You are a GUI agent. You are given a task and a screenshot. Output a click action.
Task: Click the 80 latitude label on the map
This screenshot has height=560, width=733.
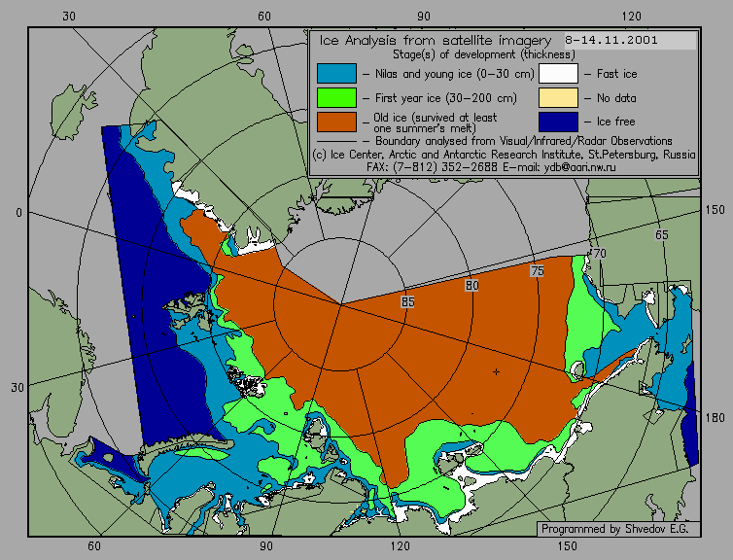point(472,286)
